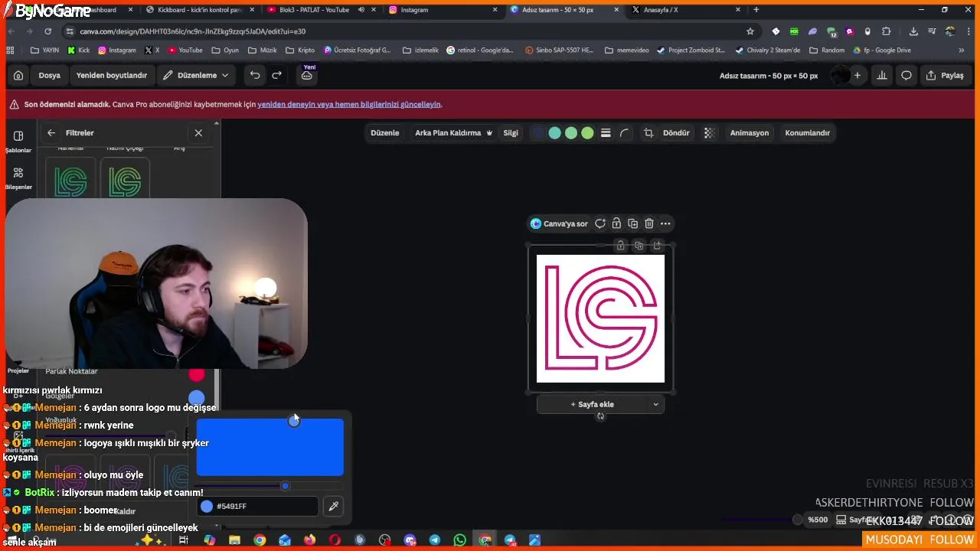Click the Sayfa ekle button
This screenshot has width=980, height=551.
coord(592,404)
